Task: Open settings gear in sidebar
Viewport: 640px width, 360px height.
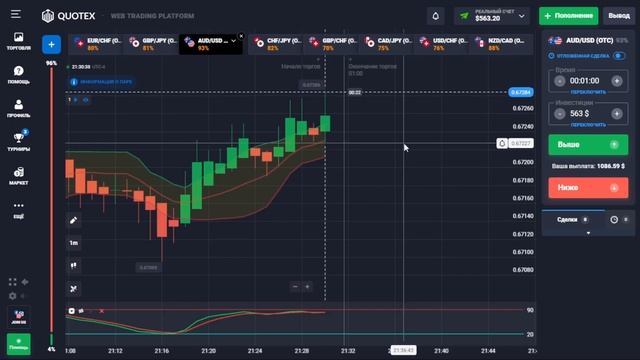Action: pos(13,296)
